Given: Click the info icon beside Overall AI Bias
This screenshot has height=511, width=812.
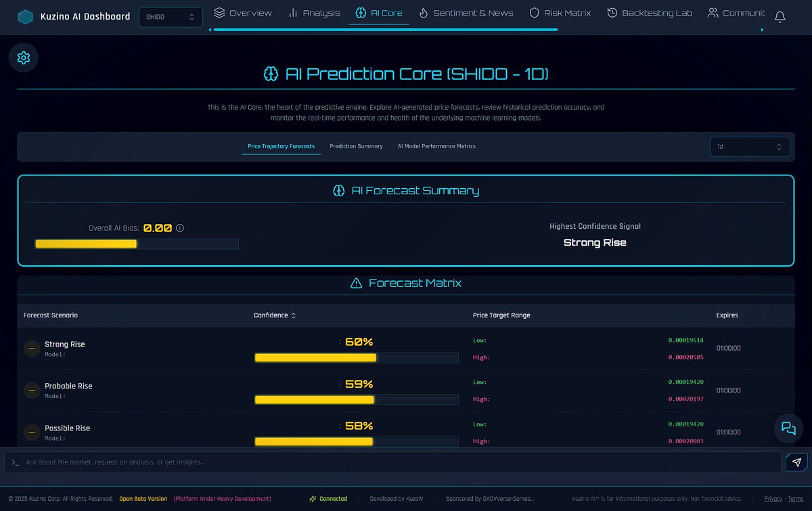Looking at the screenshot, I should point(179,228).
